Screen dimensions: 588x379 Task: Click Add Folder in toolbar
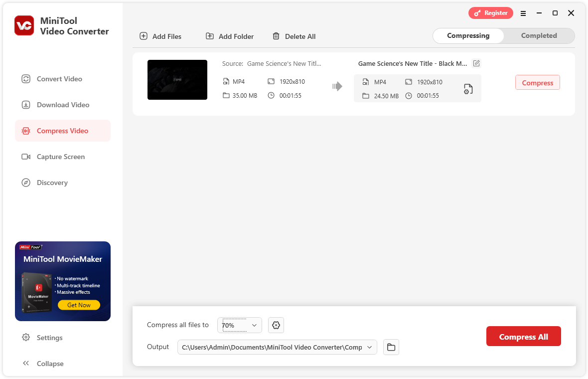click(230, 36)
